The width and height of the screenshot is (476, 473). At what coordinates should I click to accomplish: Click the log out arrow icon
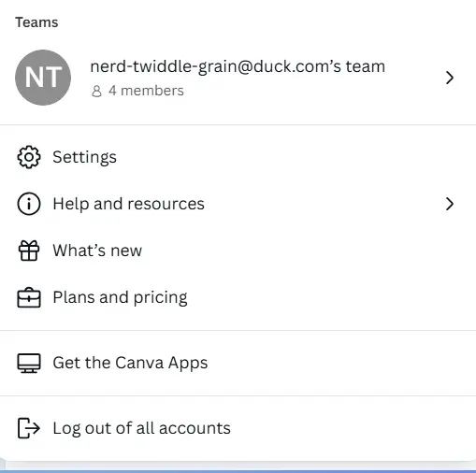pos(29,428)
